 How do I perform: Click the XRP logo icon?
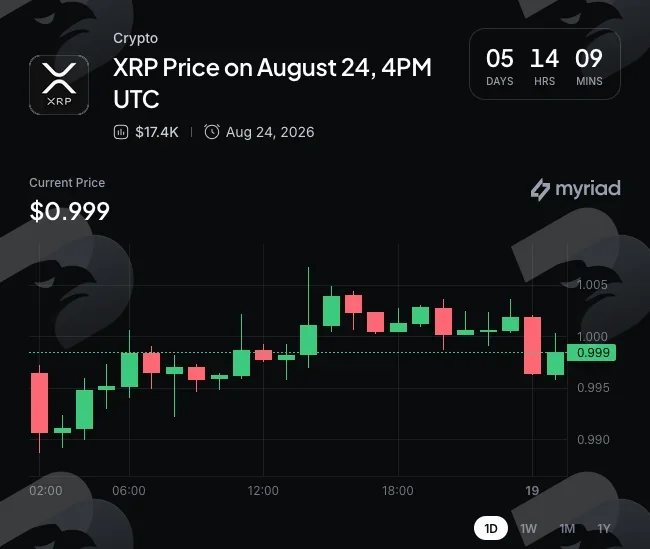coord(59,85)
